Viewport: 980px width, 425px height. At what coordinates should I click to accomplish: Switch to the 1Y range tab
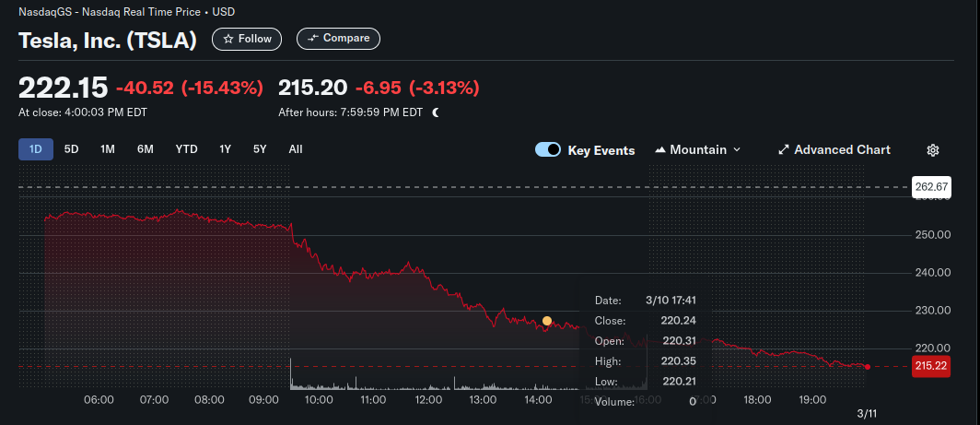(x=225, y=149)
